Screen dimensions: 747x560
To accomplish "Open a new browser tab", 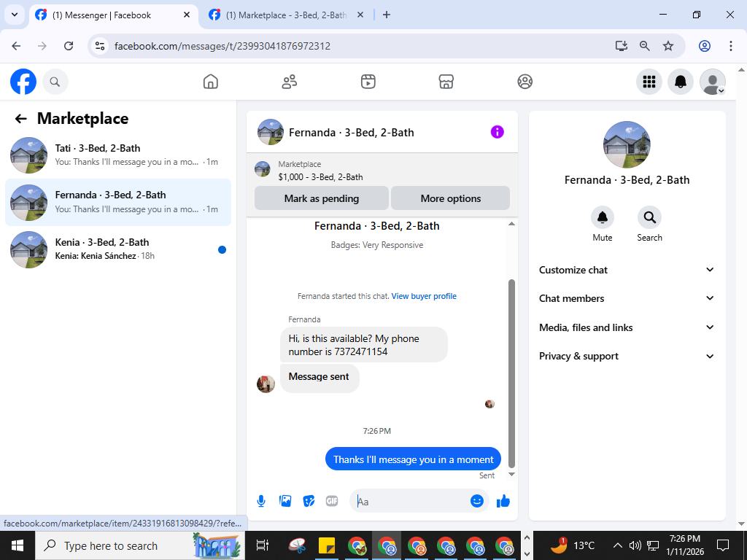I will [x=387, y=15].
